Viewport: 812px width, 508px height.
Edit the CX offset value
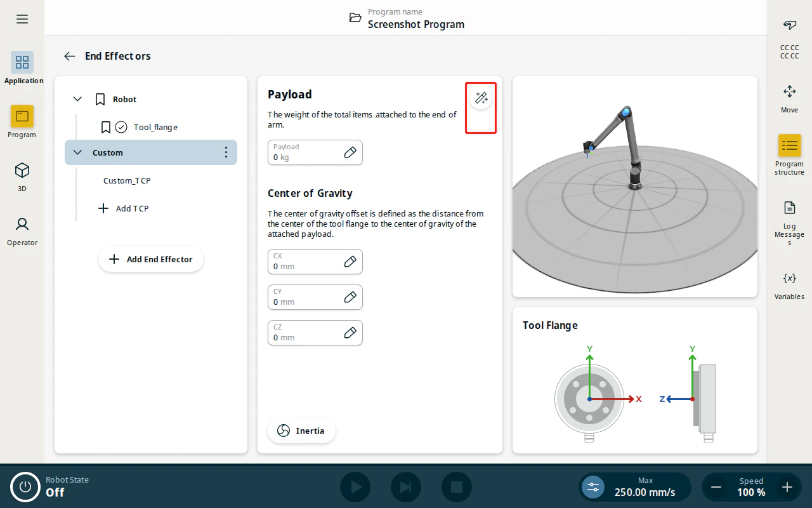point(350,262)
